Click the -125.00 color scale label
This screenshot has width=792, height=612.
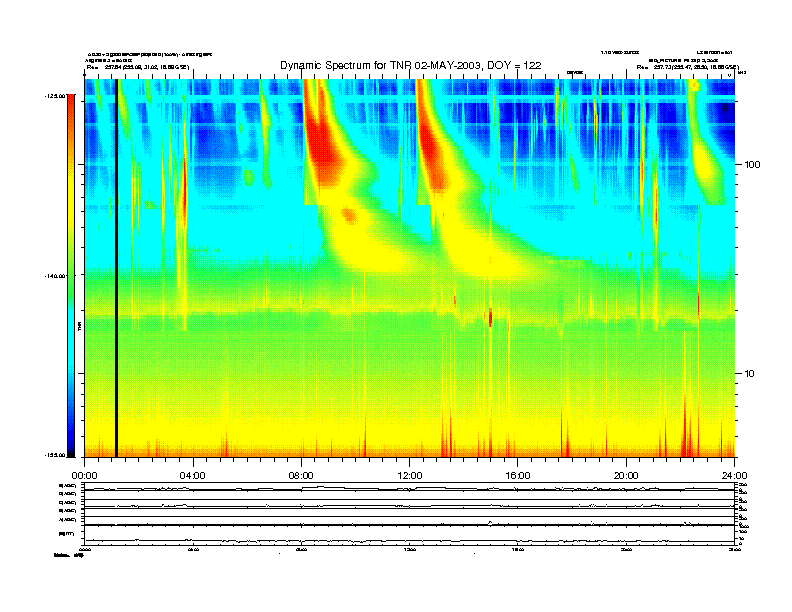pos(55,95)
